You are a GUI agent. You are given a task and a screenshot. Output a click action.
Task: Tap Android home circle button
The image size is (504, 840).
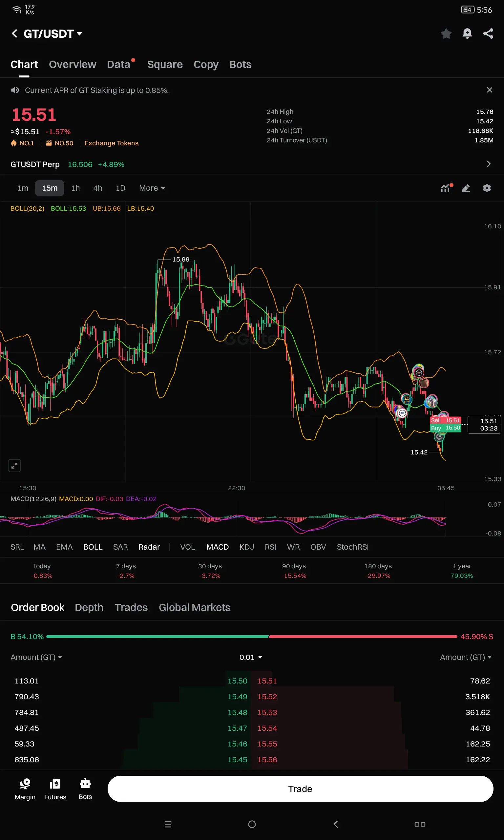click(x=252, y=824)
